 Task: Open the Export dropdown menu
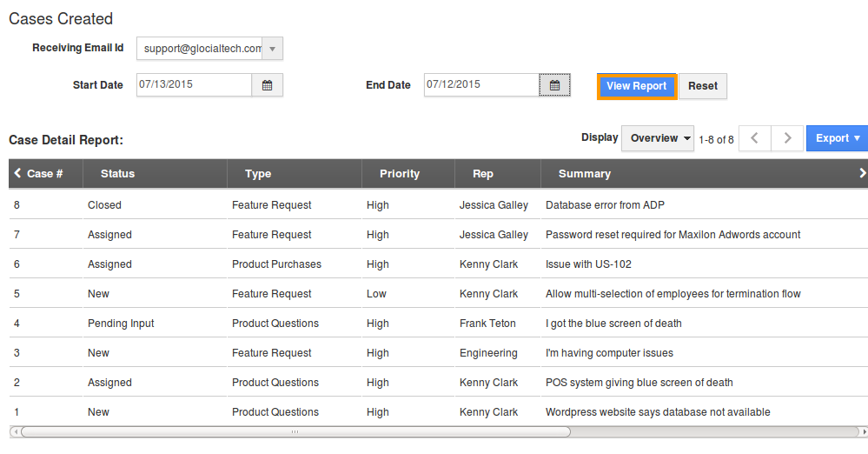click(837, 138)
